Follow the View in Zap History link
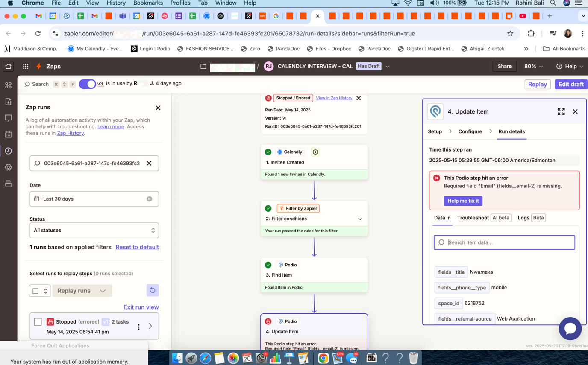The image size is (588, 365). [x=334, y=98]
